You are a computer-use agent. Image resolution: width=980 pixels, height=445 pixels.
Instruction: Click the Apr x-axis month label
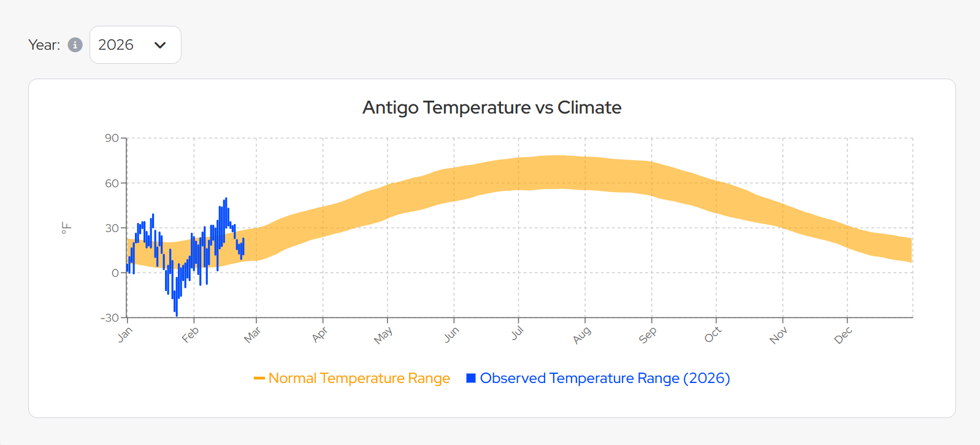320,335
